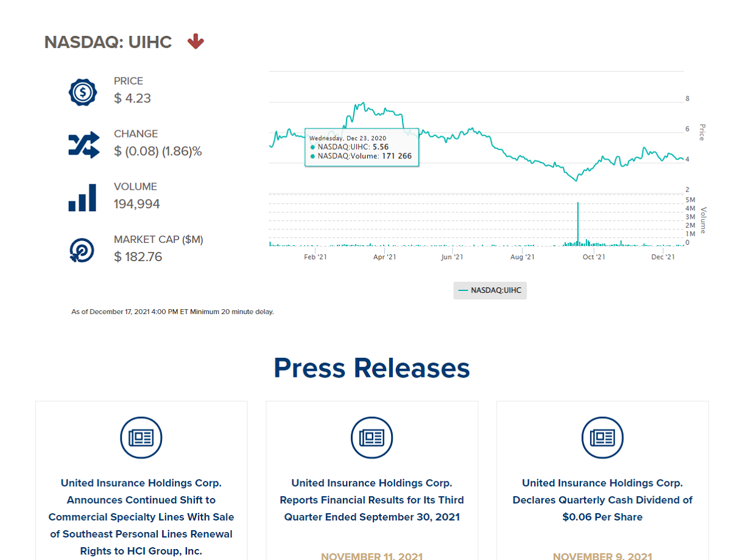Open the Sale of Southeast Personal Lines release
The image size is (743, 560).
141,517
